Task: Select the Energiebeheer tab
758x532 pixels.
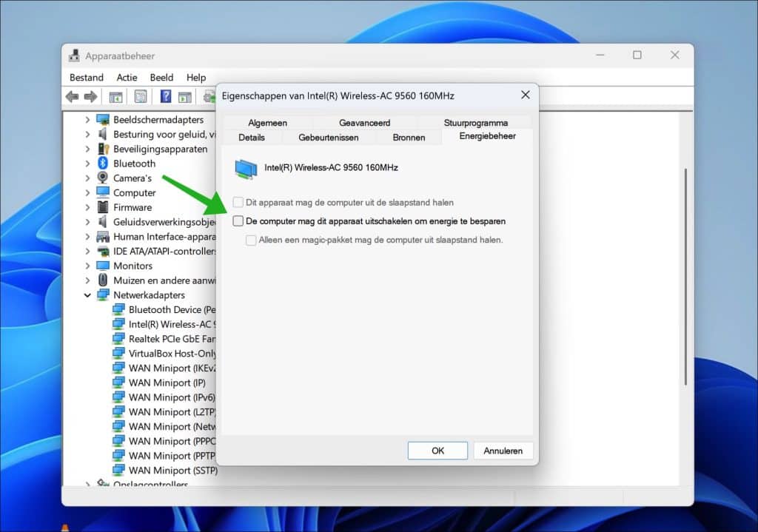Action: [487, 136]
